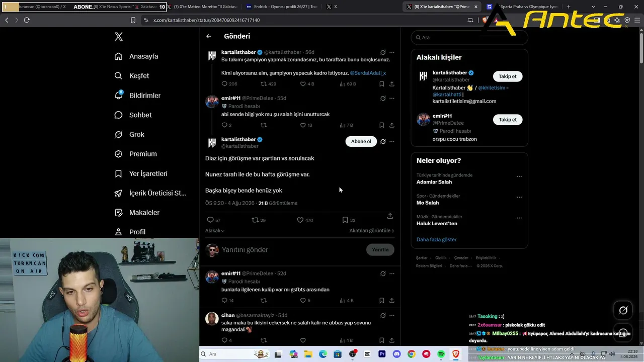This screenshot has height=362, width=644.
Task: Share the main Diaz post
Action: click(x=390, y=216)
